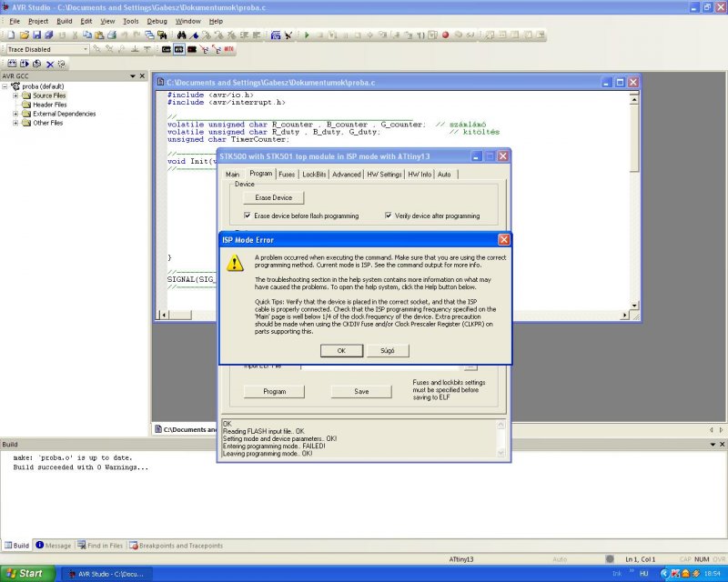Click the red-marked black chip icon
728x582 pixels.
[192, 49]
